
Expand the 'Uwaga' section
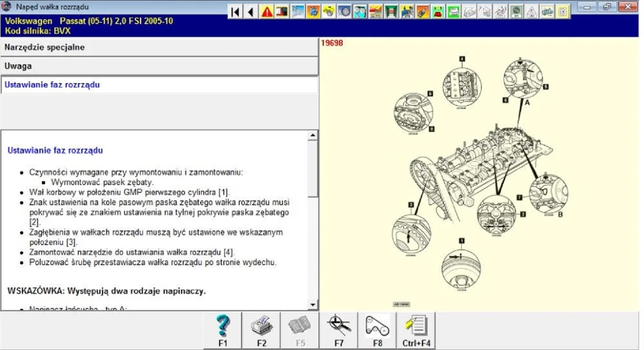point(159,66)
